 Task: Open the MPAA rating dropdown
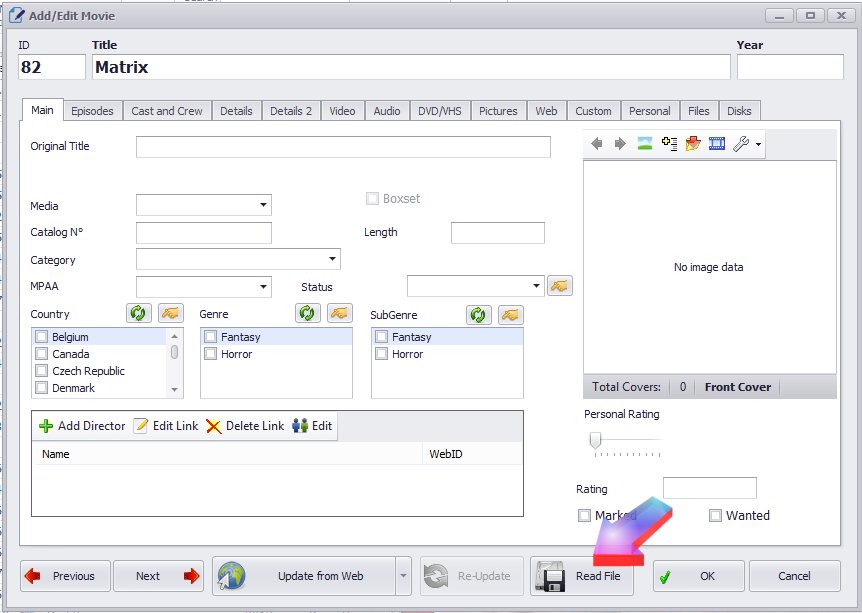[x=263, y=286]
